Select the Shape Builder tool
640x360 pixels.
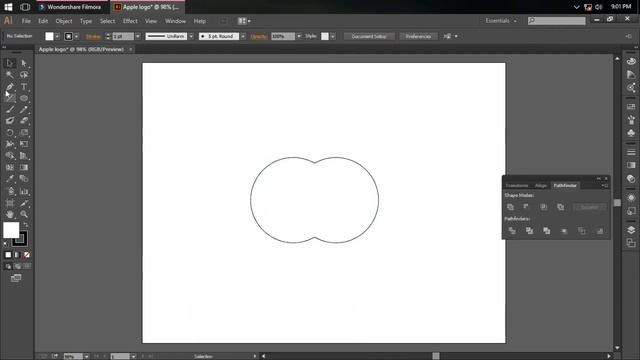click(x=10, y=156)
